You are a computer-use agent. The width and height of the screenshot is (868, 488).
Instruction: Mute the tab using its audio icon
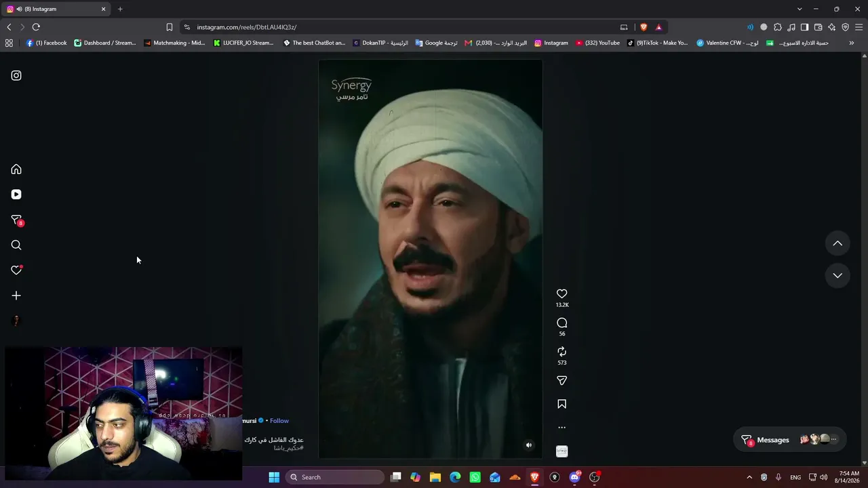[x=18, y=9]
